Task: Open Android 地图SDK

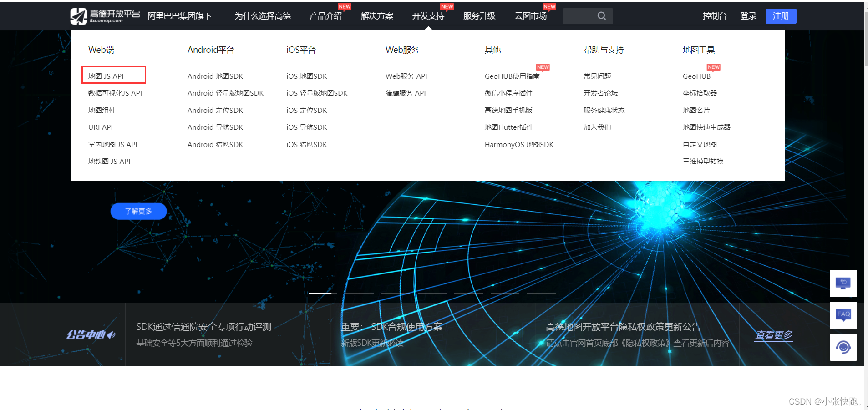Action: point(215,76)
